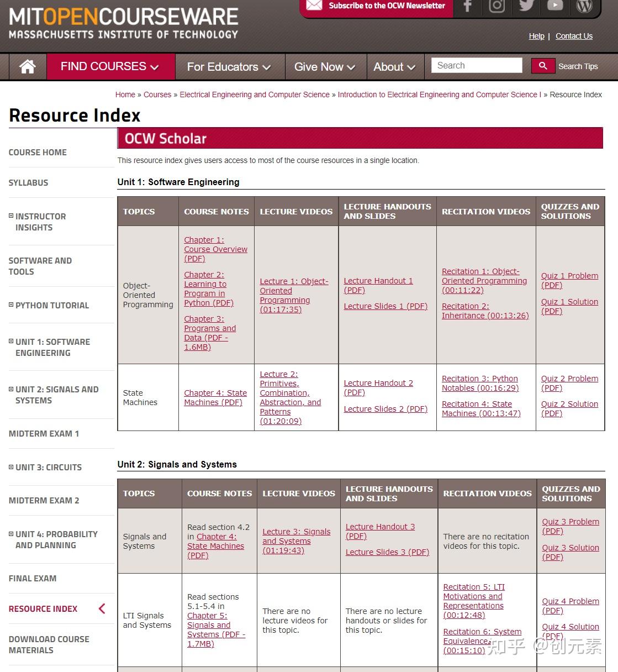Play Recitation 2: Inheritance video

(x=485, y=311)
